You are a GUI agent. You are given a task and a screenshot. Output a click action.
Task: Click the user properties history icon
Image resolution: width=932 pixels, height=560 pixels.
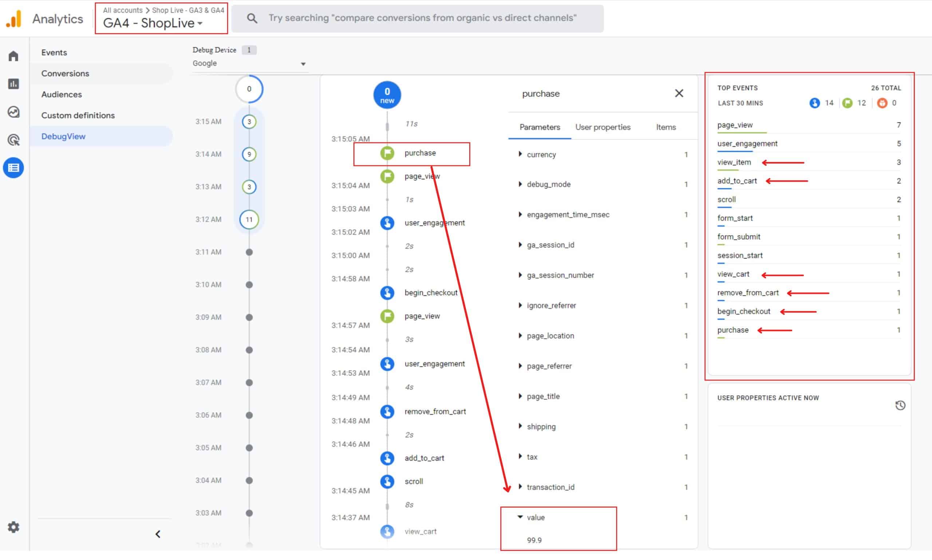coord(900,405)
